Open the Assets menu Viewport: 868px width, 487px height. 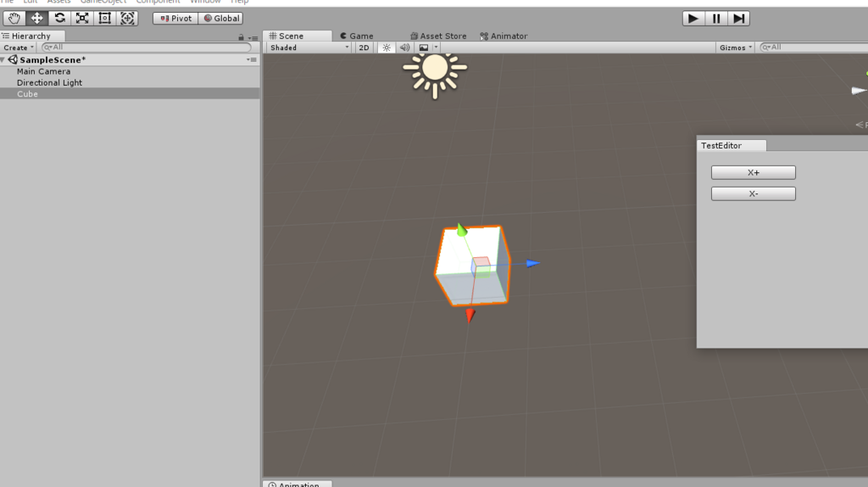coord(58,2)
